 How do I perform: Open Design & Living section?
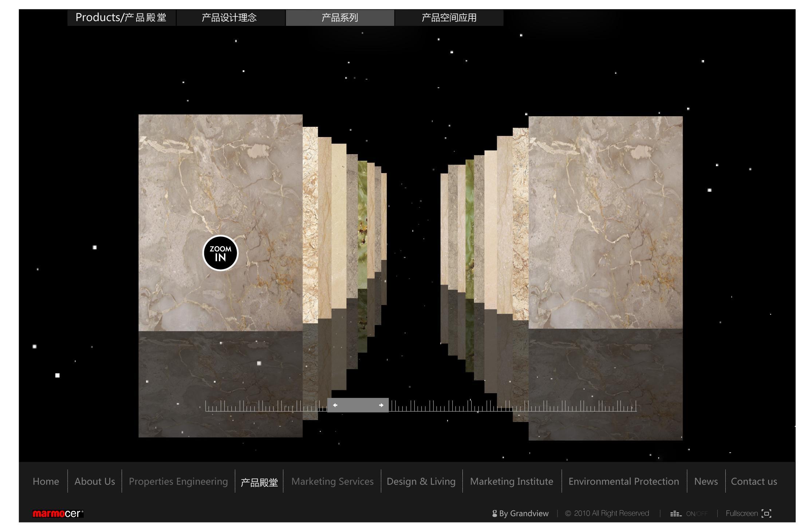pos(421,481)
